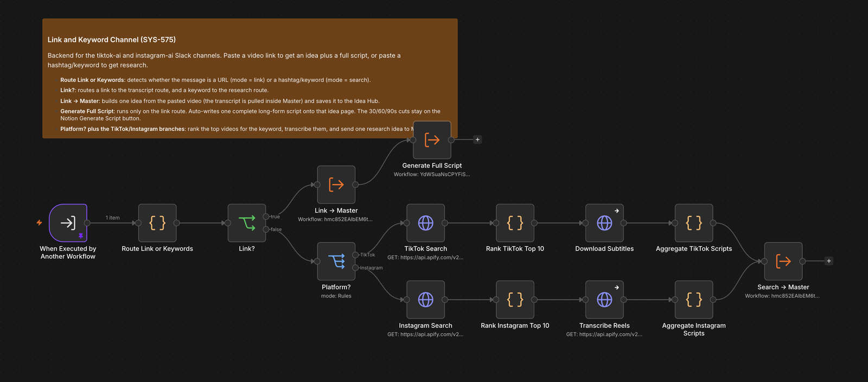
Task: Open the 'Link → Master' workflow node
Action: pyautogui.click(x=336, y=184)
